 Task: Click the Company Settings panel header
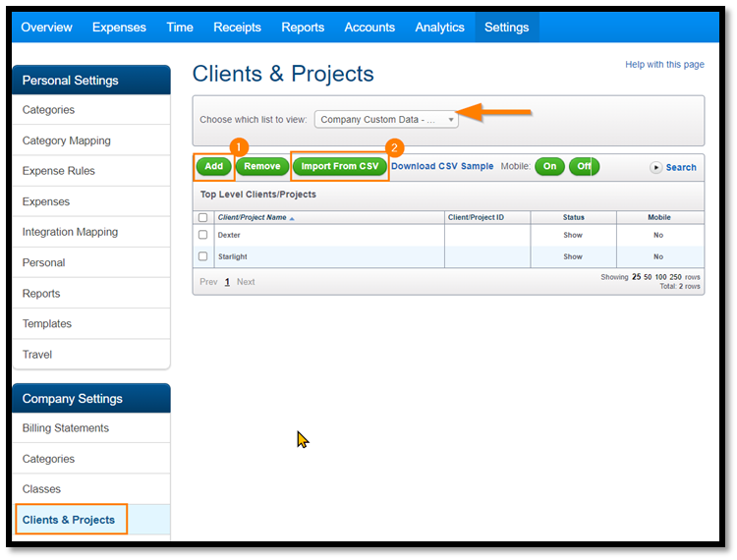coord(91,399)
